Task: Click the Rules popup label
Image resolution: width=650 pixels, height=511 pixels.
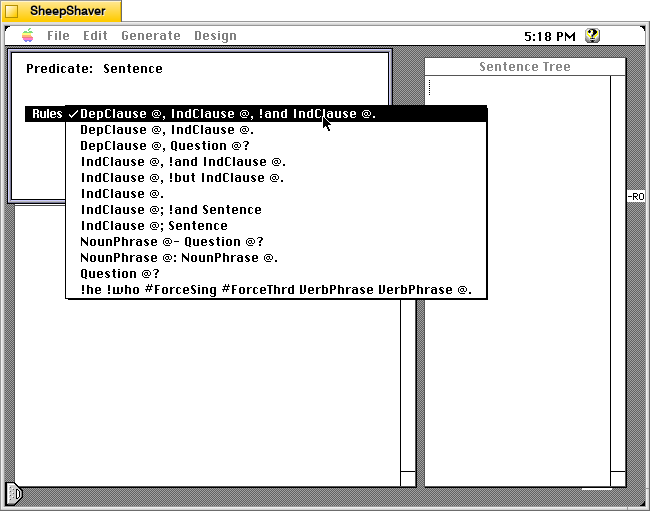Action: point(47,114)
